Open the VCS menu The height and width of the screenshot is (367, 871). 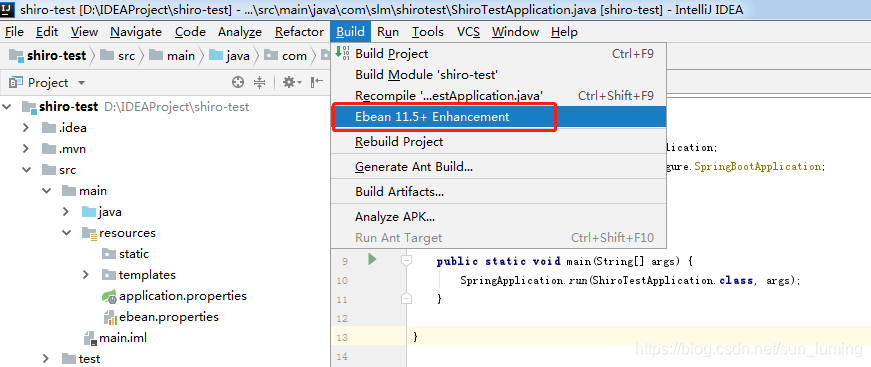pos(468,32)
